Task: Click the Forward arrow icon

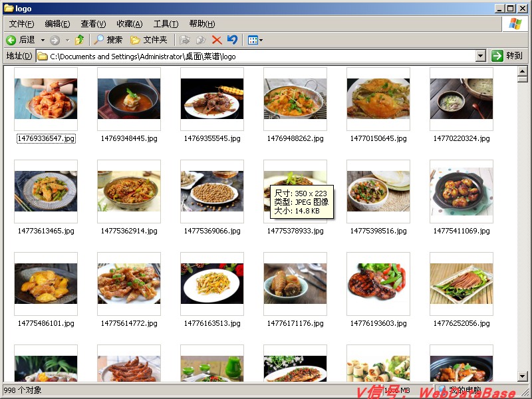Action: 55,41
